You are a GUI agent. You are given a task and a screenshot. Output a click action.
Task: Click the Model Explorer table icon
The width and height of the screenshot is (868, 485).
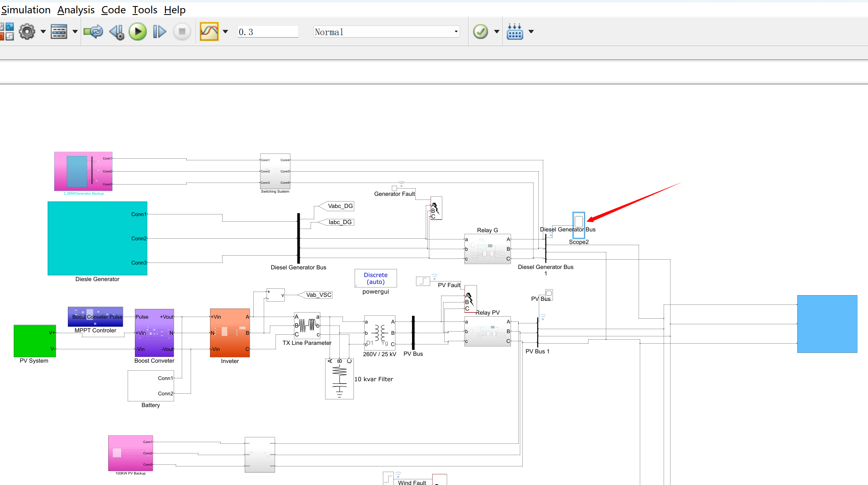coord(59,31)
